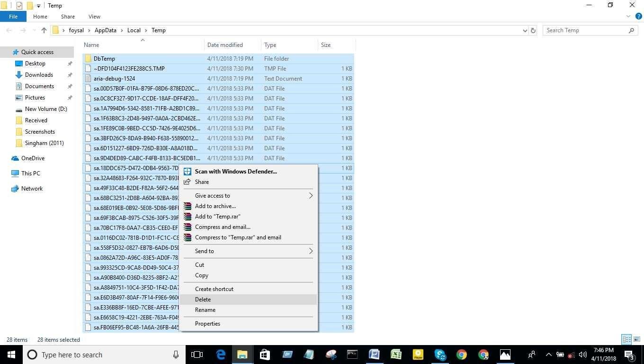
Task: Select the aria-debug-1524 file
Action: click(x=218, y=79)
